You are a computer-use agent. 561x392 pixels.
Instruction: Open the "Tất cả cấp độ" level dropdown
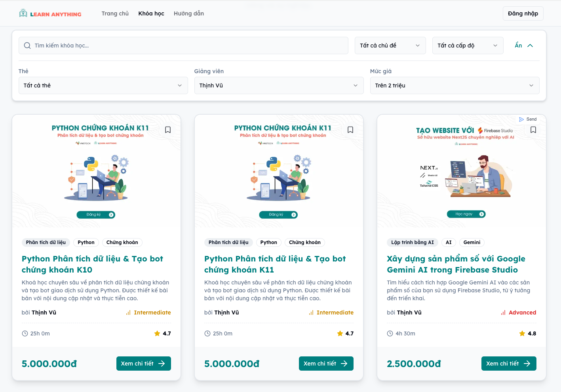coord(468,45)
